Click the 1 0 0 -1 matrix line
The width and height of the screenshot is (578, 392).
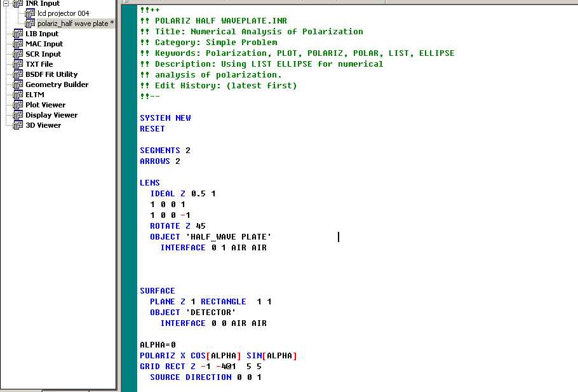tap(170, 215)
